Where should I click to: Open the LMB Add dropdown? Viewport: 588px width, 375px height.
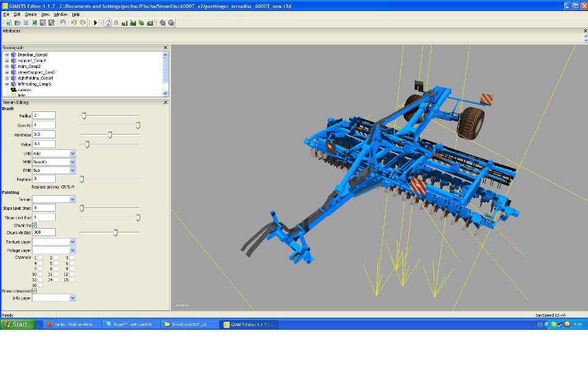pos(72,154)
